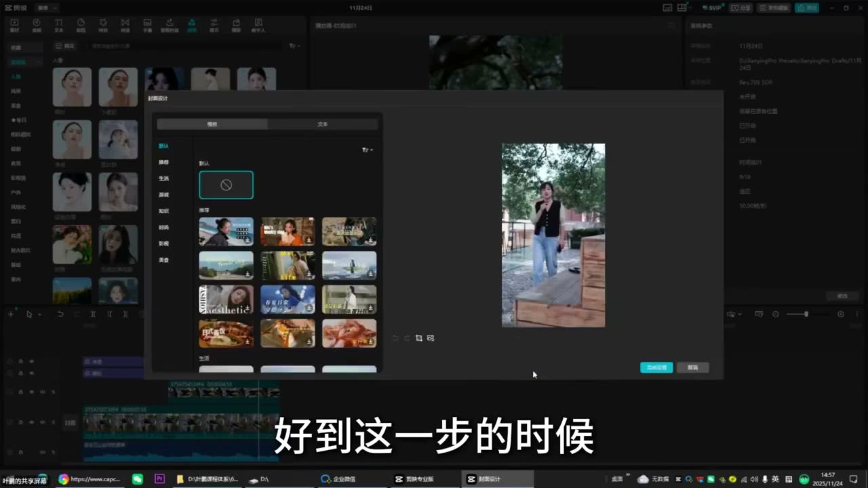Adjust the timeline zoom slider
Viewport: 868px width, 488px height.
(x=806, y=314)
